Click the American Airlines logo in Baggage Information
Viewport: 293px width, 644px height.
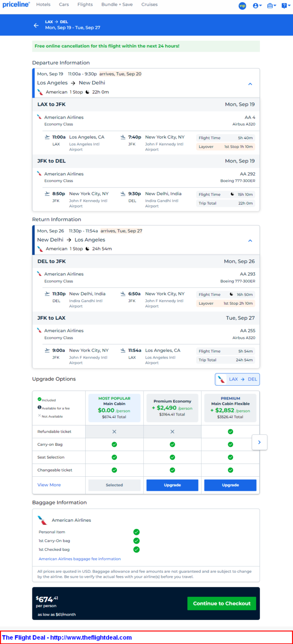42,520
